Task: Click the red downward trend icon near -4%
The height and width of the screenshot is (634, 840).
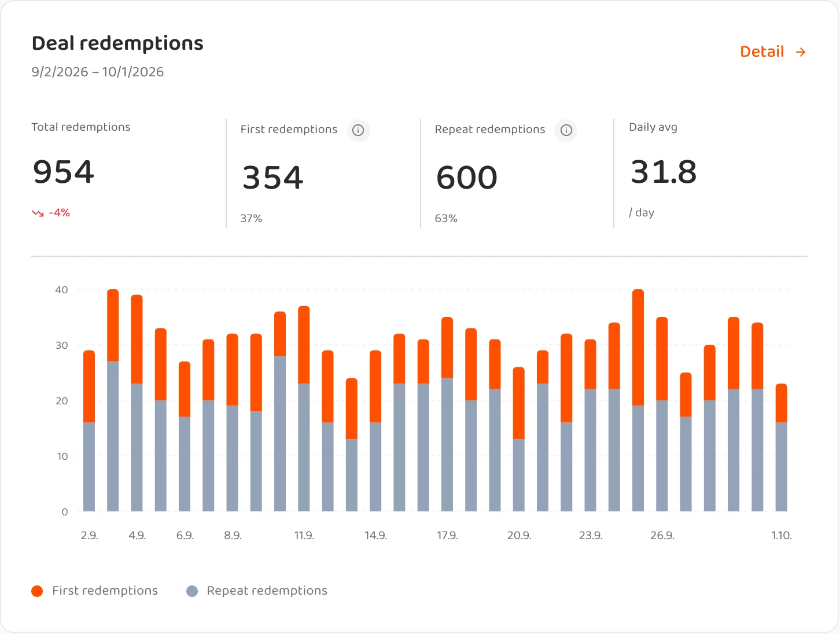Action: coord(38,213)
